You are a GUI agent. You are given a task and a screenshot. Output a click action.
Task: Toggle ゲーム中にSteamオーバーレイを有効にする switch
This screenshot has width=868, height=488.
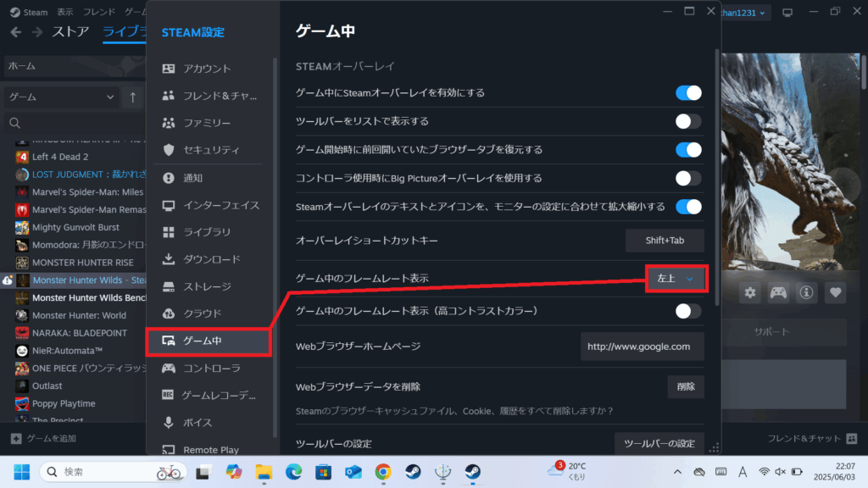point(688,93)
